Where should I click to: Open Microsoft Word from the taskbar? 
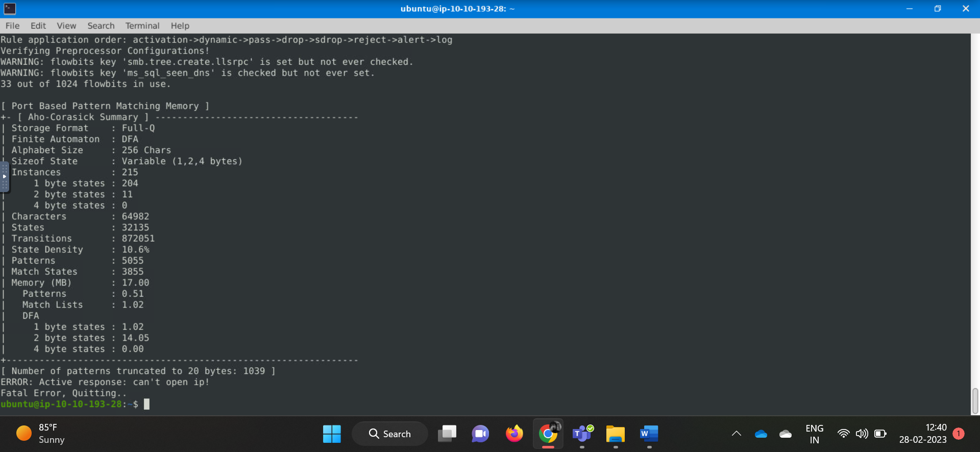click(x=649, y=434)
